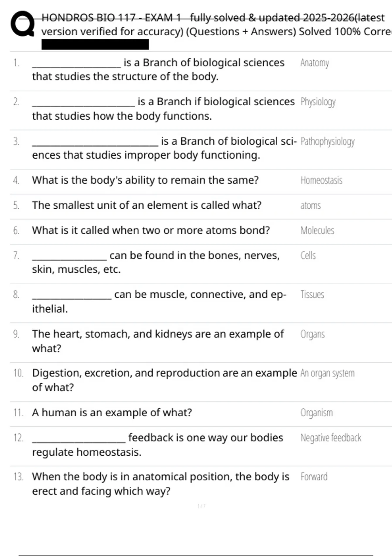The height and width of the screenshot is (556, 392).
Task: Select the answer 'Cells'
Action: (x=308, y=255)
